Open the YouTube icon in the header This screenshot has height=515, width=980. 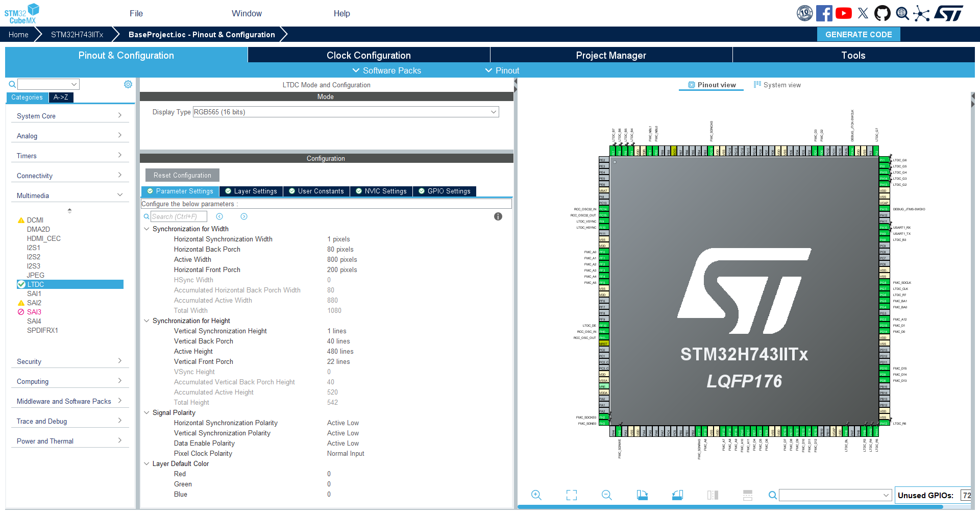point(844,13)
